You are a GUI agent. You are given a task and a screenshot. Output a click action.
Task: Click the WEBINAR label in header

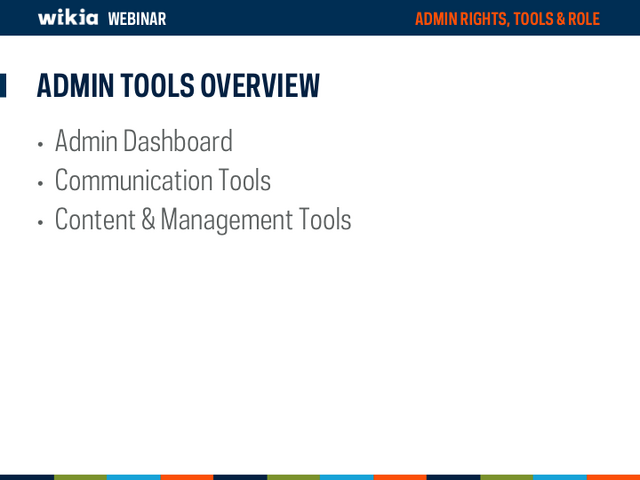(137, 19)
